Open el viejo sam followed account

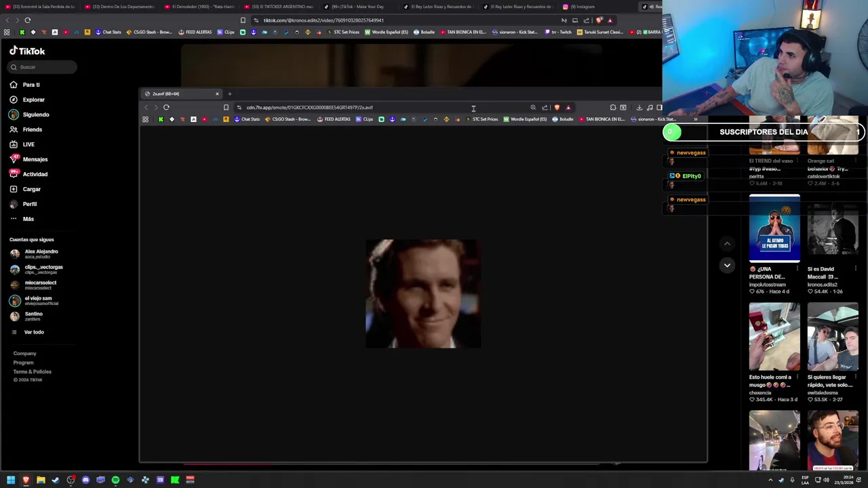pos(35,300)
